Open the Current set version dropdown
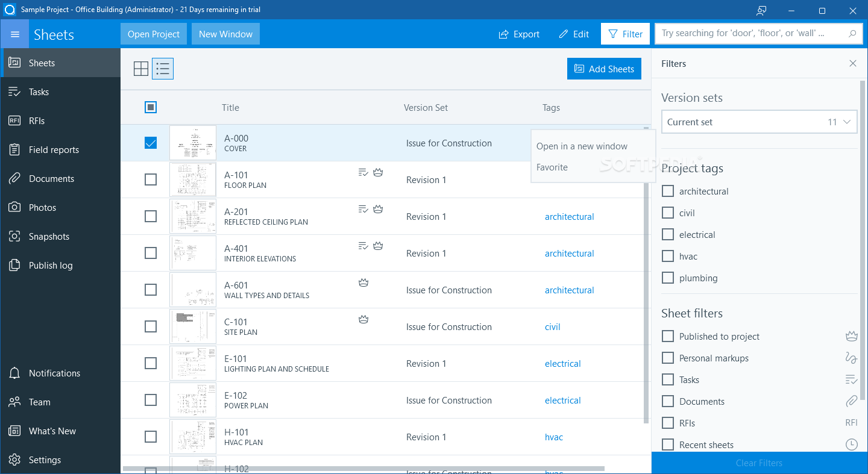Viewport: 868px width, 474px height. [759, 122]
